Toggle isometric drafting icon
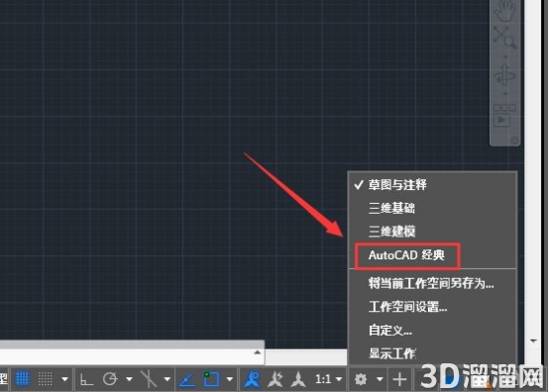Screen dimensions: 548x392 click(149, 379)
